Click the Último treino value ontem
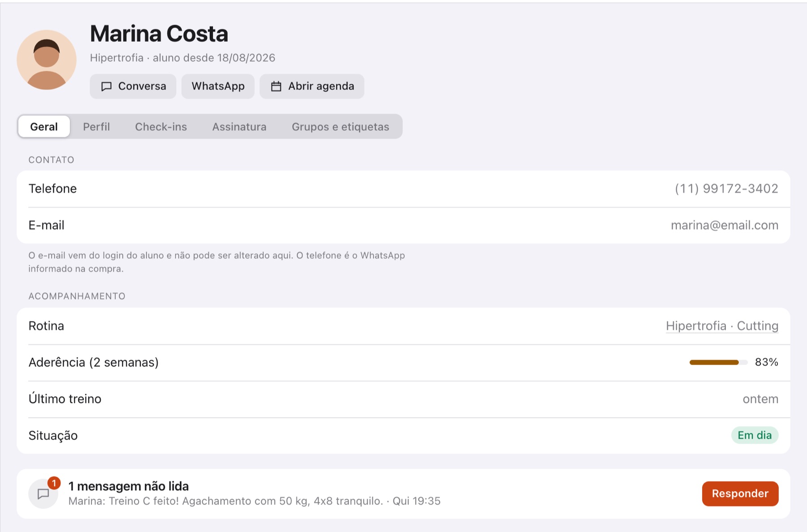The image size is (807, 532). [760, 399]
